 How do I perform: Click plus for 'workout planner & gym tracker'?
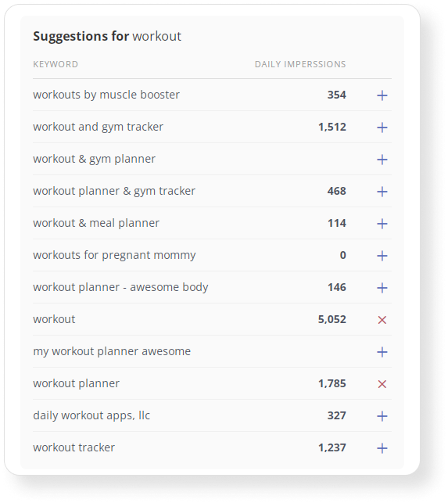382,192
